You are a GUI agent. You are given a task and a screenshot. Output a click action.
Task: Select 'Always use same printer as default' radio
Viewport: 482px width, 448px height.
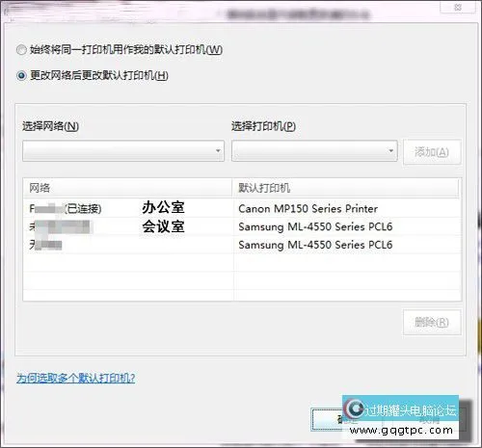point(21,50)
